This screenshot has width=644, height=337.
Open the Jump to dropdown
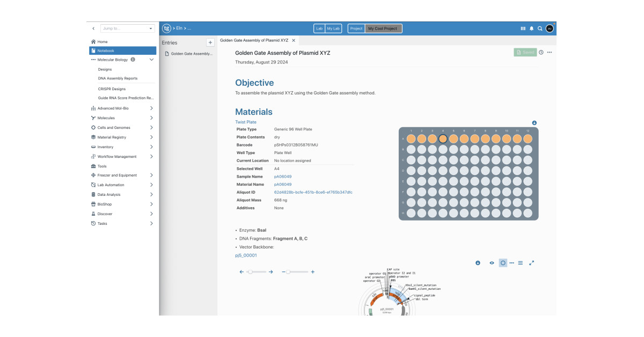(x=127, y=28)
